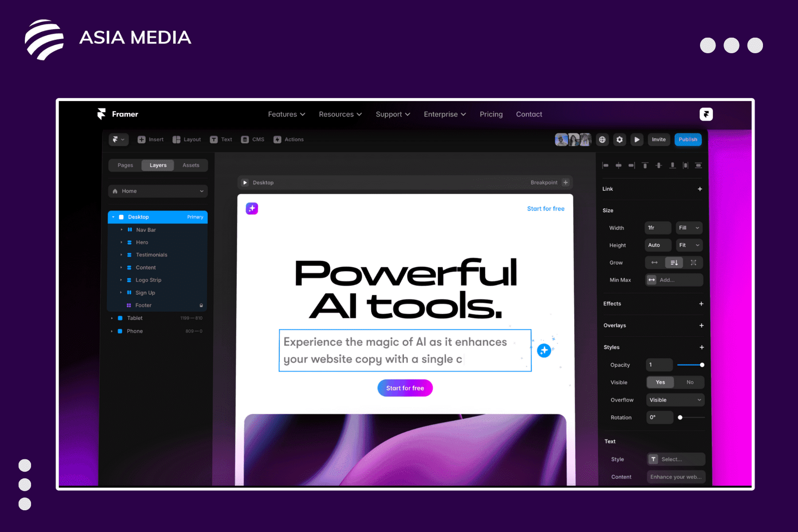
Task: Adjust the Rotation slider
Action: point(692,418)
